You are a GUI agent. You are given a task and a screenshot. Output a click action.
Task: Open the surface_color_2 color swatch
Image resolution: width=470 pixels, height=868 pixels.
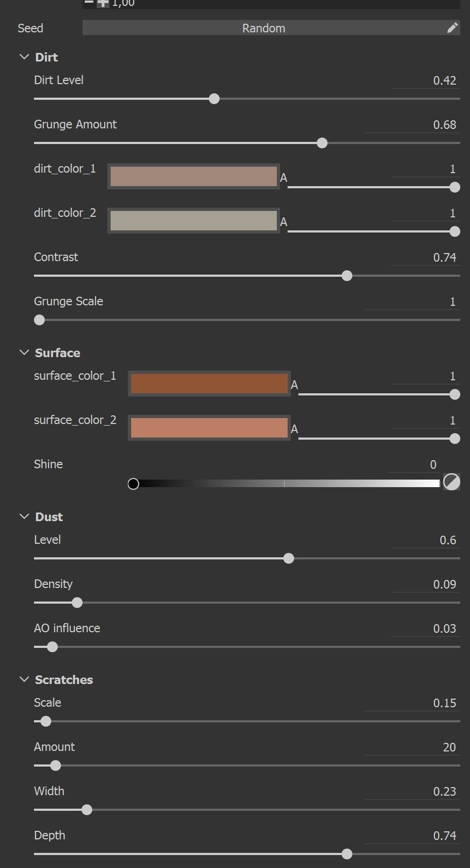(x=209, y=428)
